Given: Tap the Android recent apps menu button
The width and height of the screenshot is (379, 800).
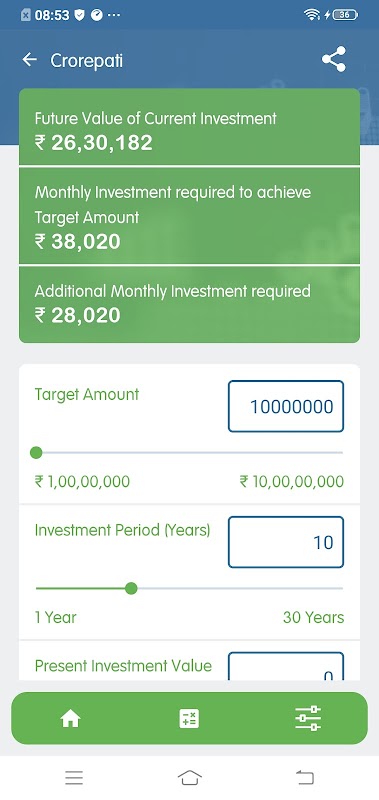Looking at the screenshot, I should (74, 778).
